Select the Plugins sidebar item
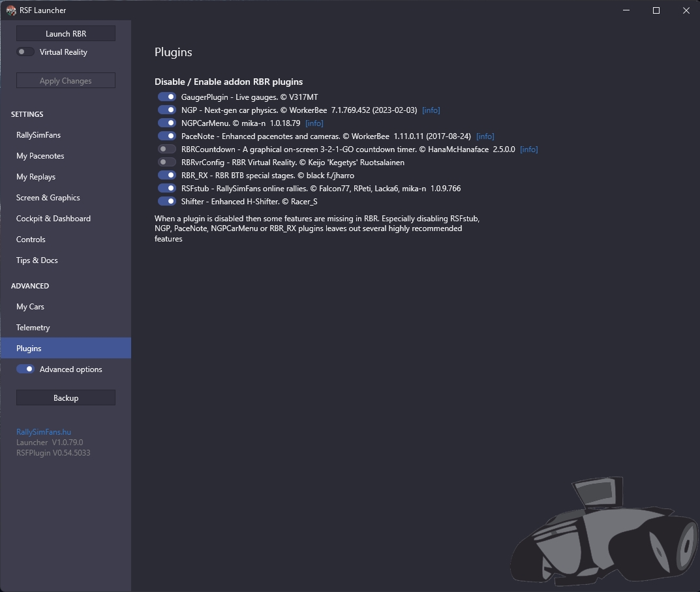Viewport: 700px width, 592px height. 66,348
